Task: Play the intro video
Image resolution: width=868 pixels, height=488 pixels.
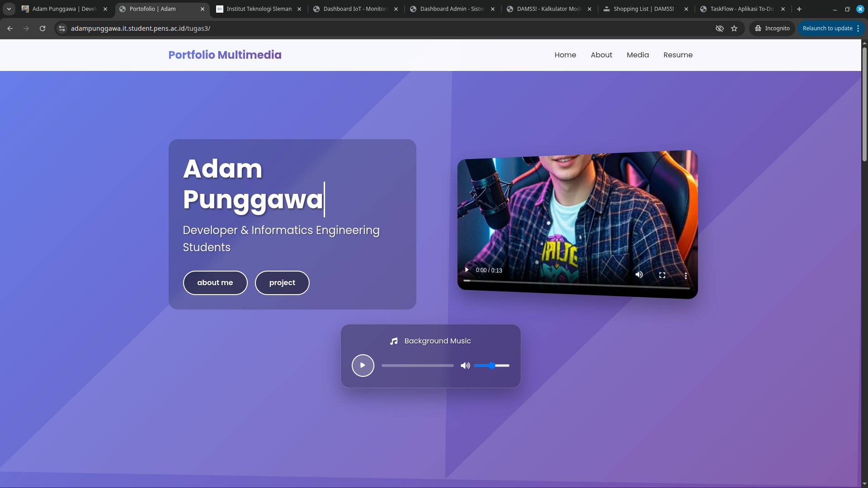Action: (x=466, y=270)
